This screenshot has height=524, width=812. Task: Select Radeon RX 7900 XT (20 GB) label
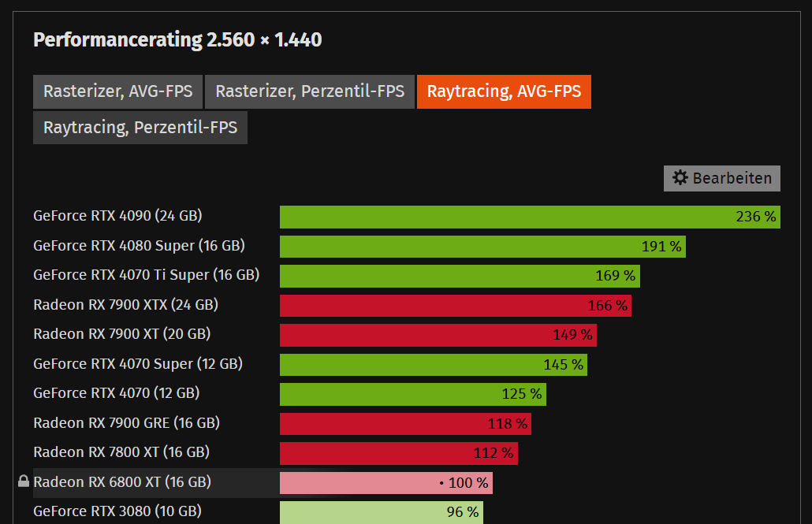(121, 334)
